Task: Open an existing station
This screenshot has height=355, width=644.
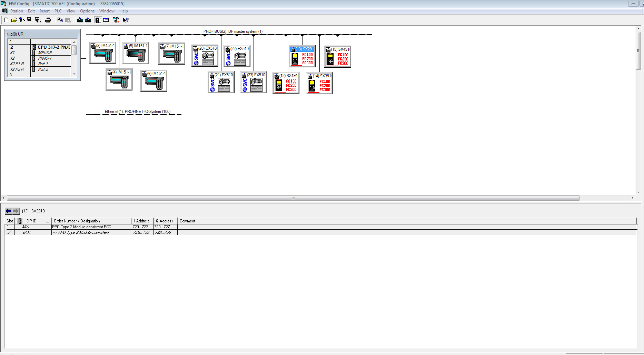Action: (x=13, y=20)
